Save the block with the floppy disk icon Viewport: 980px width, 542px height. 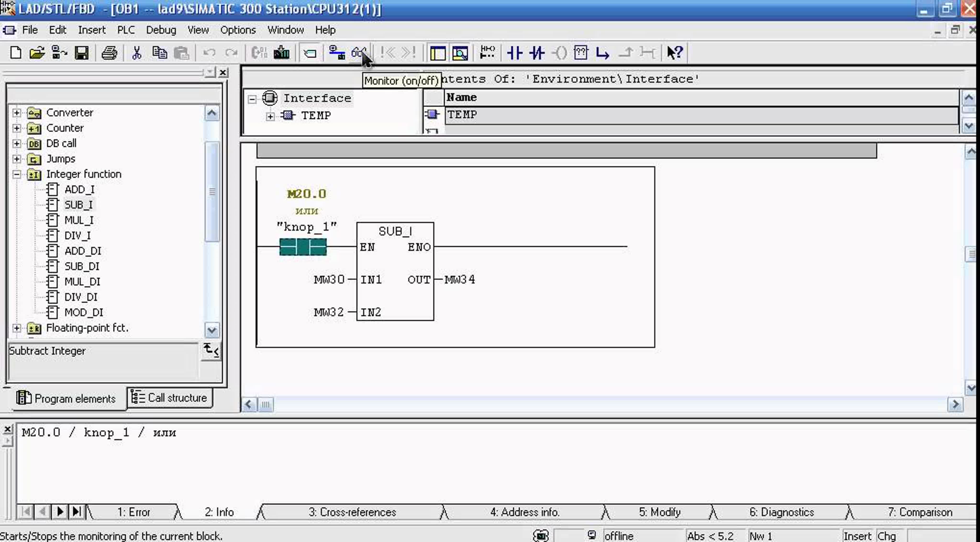pos(81,53)
